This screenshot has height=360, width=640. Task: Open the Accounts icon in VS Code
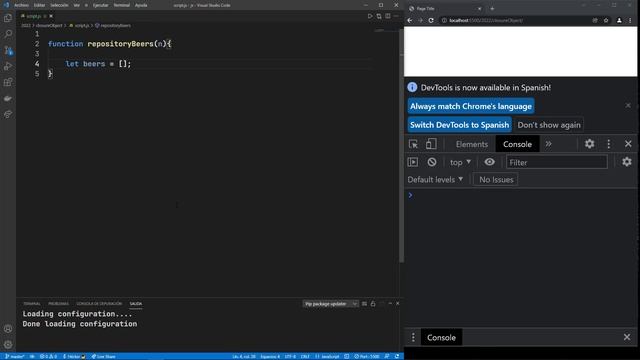[8, 329]
